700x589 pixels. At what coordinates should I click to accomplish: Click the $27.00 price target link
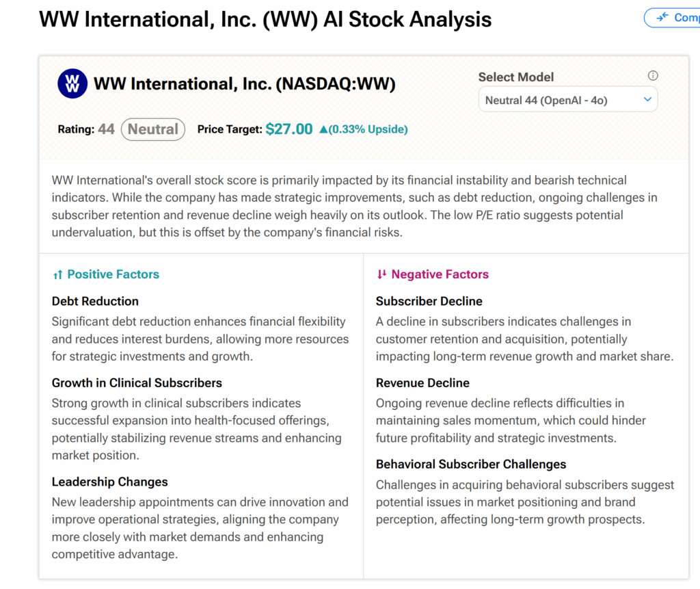click(x=288, y=129)
